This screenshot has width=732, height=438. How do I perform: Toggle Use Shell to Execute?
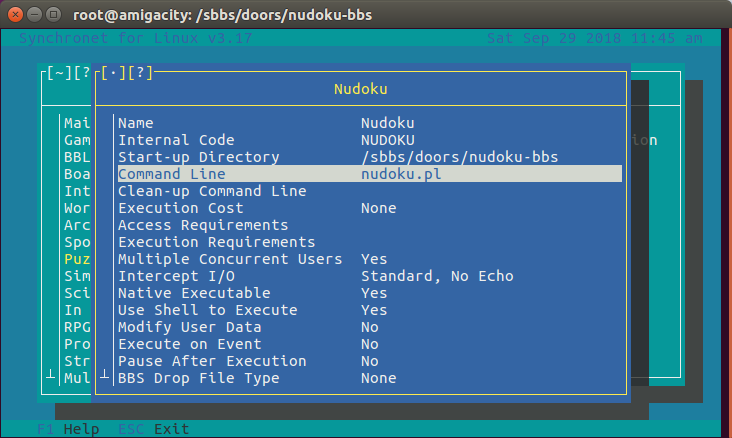click(370, 310)
